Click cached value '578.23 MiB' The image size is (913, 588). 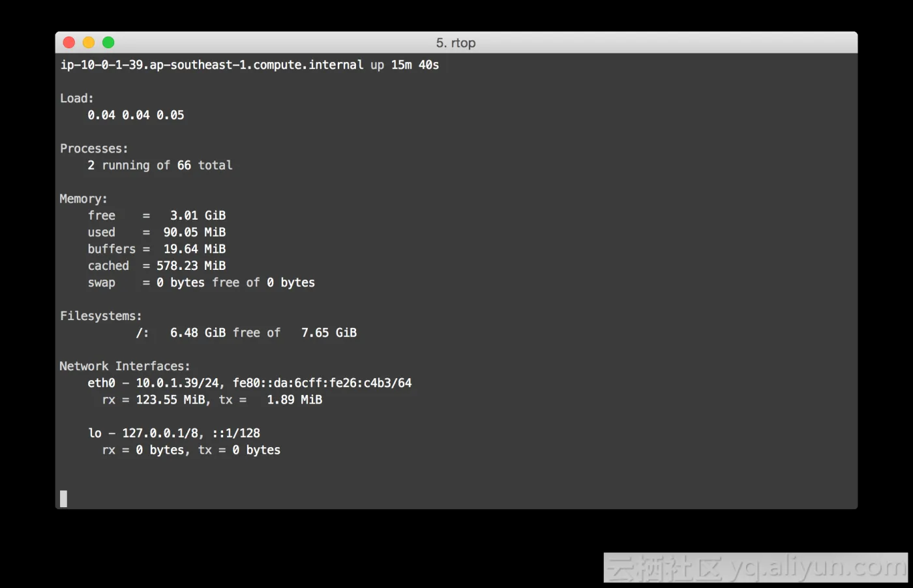point(191,266)
